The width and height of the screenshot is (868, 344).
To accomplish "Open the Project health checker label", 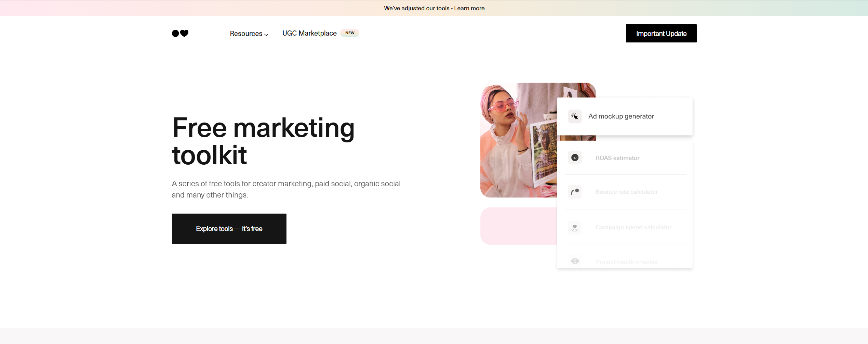I will click(627, 262).
